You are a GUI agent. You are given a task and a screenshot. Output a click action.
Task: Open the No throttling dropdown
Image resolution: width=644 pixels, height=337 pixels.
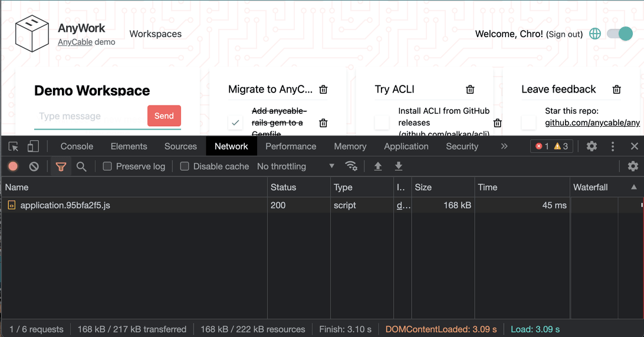pyautogui.click(x=295, y=167)
